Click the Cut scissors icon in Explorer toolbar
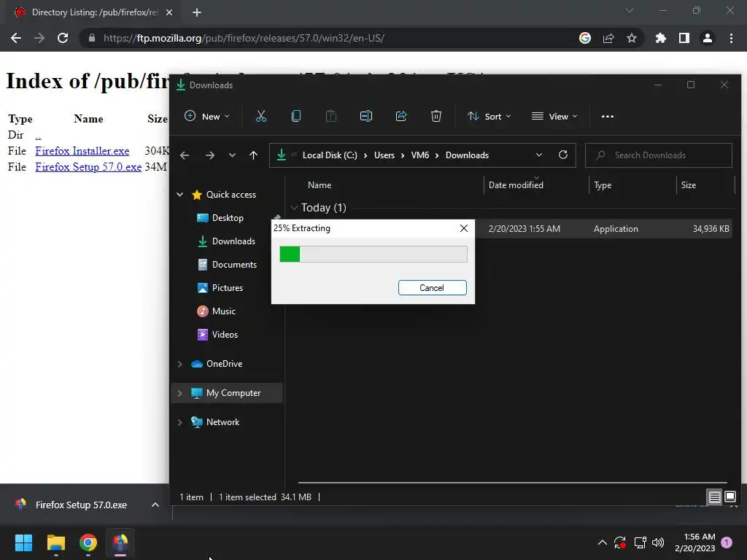 [261, 116]
